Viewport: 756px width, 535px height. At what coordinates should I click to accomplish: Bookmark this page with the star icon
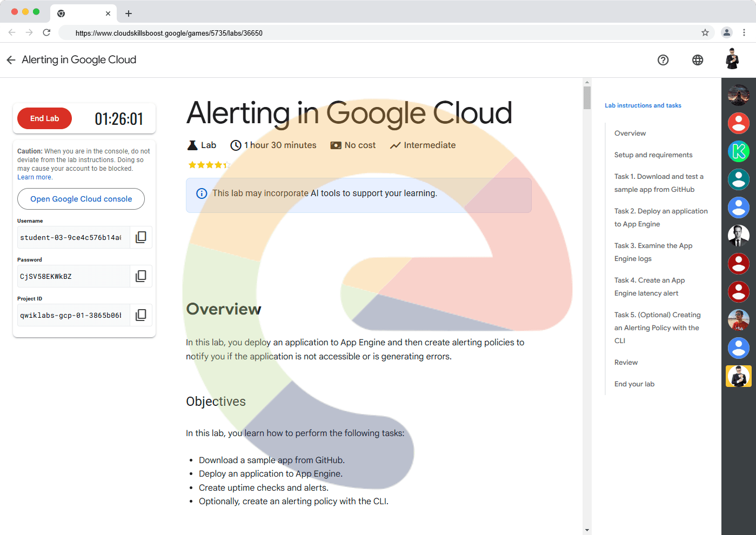[705, 33]
